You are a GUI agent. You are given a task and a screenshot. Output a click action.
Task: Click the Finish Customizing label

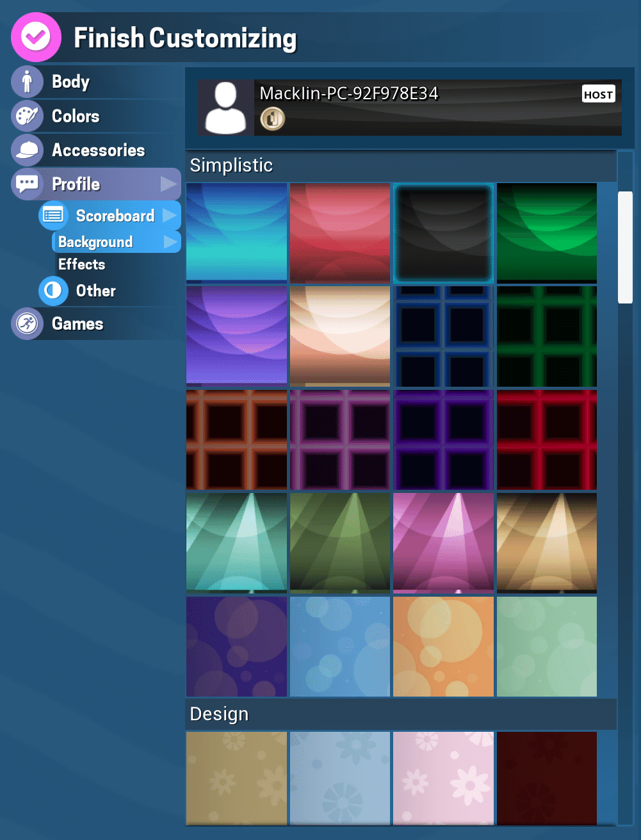(186, 38)
